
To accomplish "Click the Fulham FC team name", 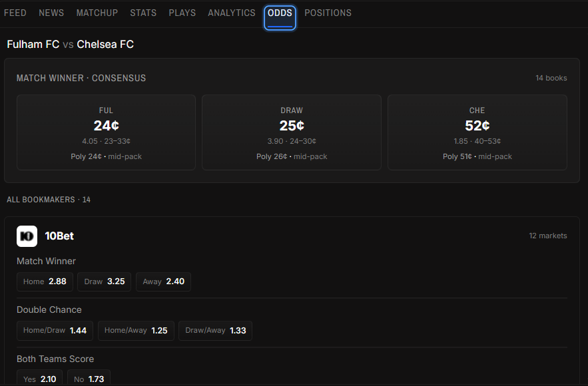I will (33, 44).
